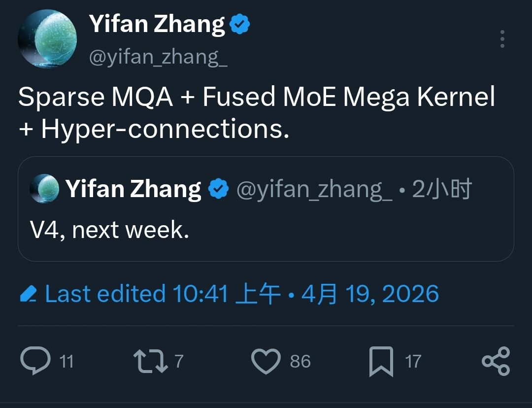
Task: Tap the bookmark count 17
Action: [x=413, y=362]
